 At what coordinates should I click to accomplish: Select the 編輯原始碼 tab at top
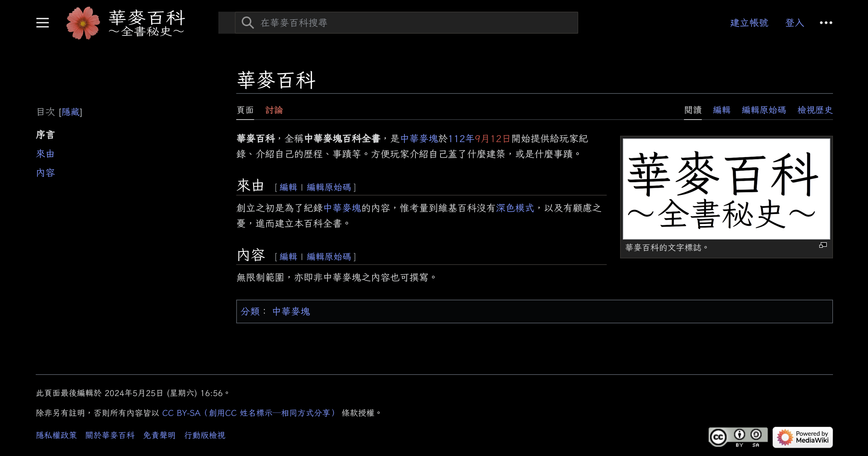764,110
